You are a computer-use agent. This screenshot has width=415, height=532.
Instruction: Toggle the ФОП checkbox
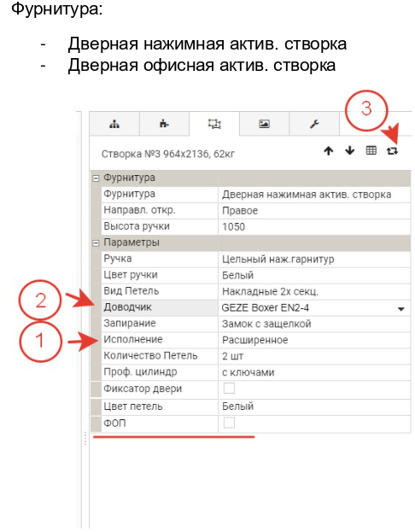(x=229, y=423)
